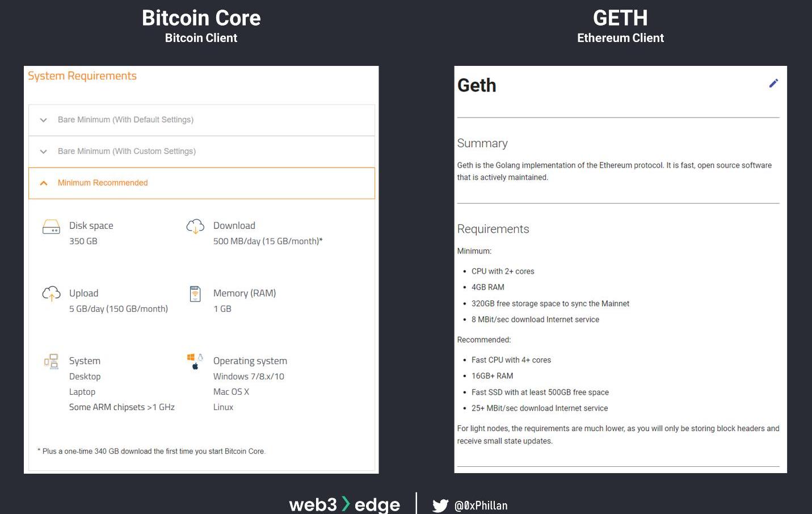The height and width of the screenshot is (514, 812).
Task: Expand Bare Minimum (With Custom Settings) chevron
Action: point(44,152)
